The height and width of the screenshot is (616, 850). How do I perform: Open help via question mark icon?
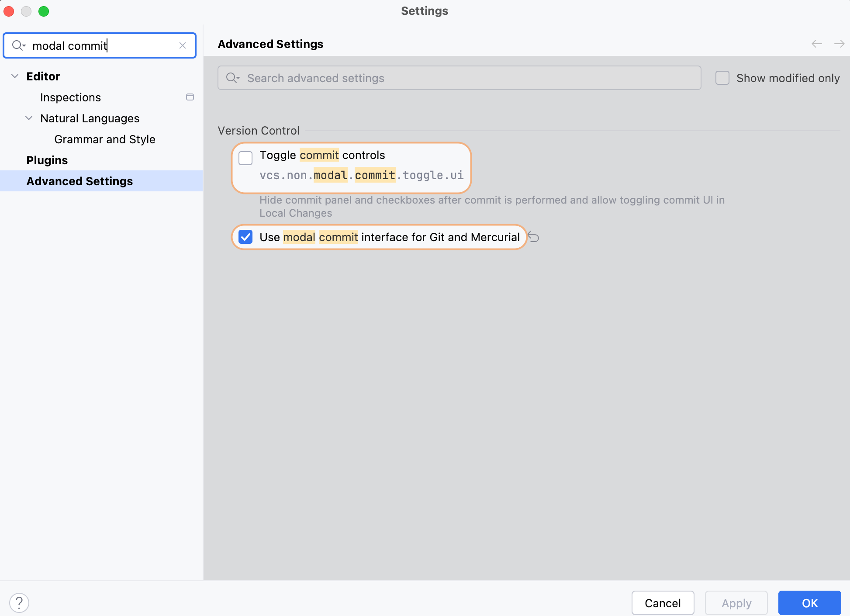[x=19, y=603]
